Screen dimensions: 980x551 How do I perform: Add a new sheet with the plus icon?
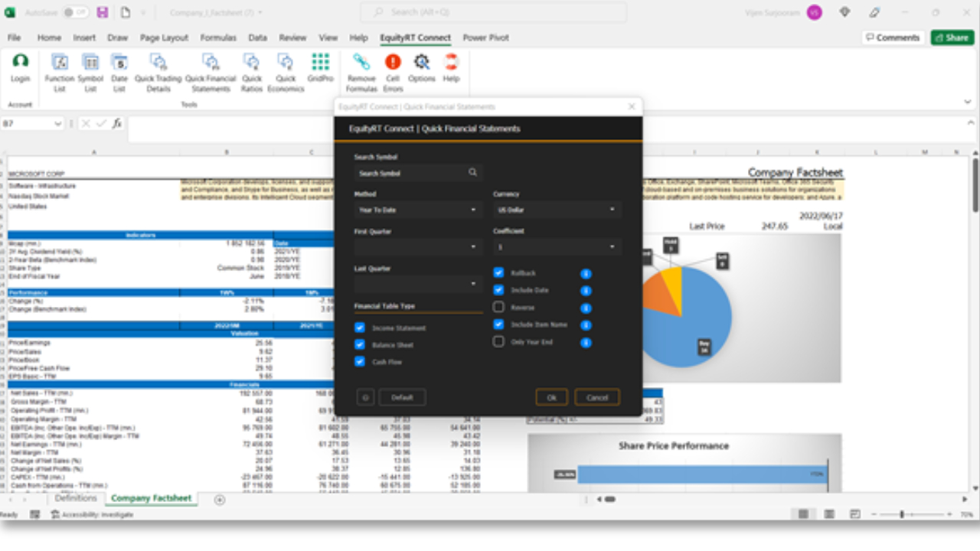220,500
